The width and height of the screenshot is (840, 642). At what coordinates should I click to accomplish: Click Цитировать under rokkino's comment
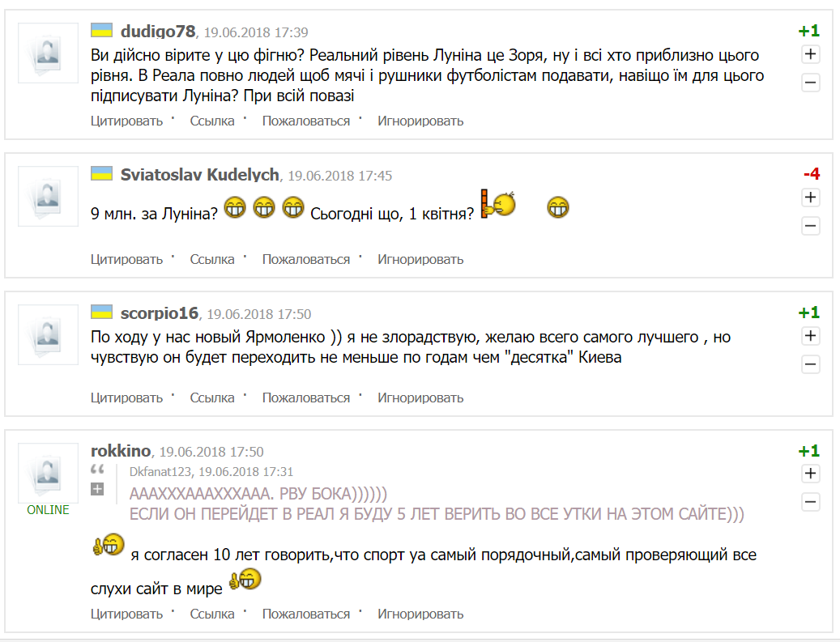pyautogui.click(x=126, y=614)
